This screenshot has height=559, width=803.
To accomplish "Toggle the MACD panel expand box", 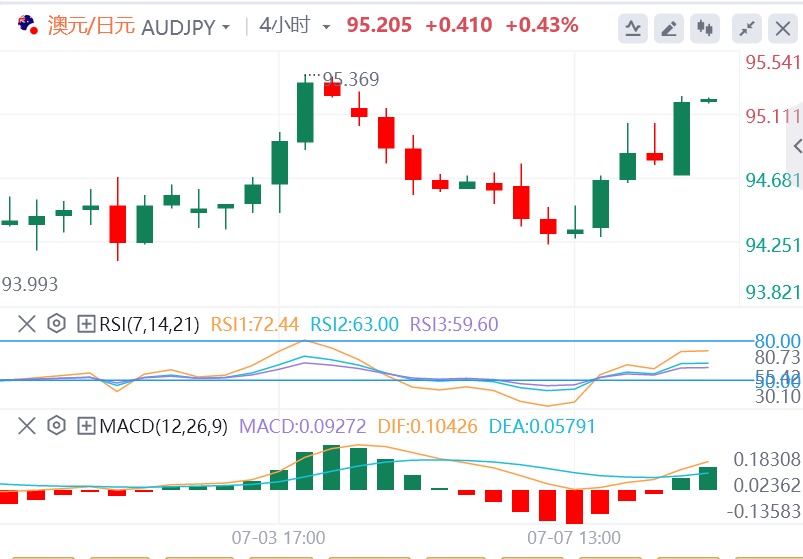I will (87, 427).
